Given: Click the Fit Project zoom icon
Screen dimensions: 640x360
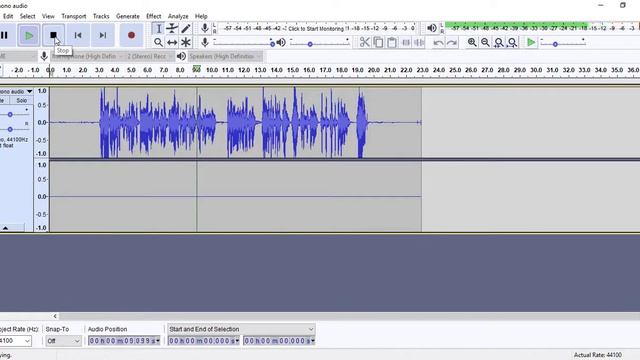Looking at the screenshot, I should click(x=513, y=42).
